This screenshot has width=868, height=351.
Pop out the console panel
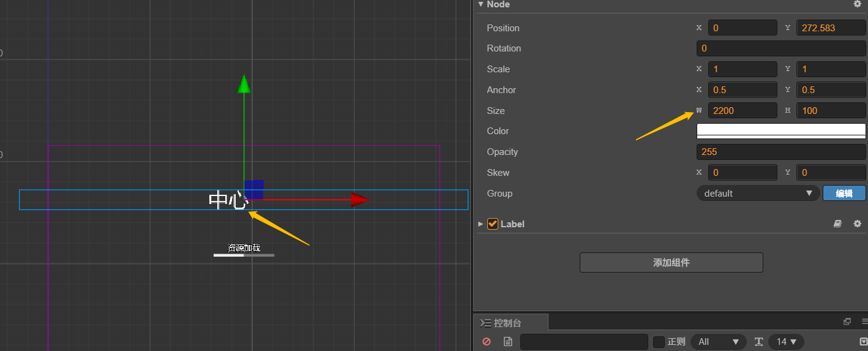pos(847,322)
